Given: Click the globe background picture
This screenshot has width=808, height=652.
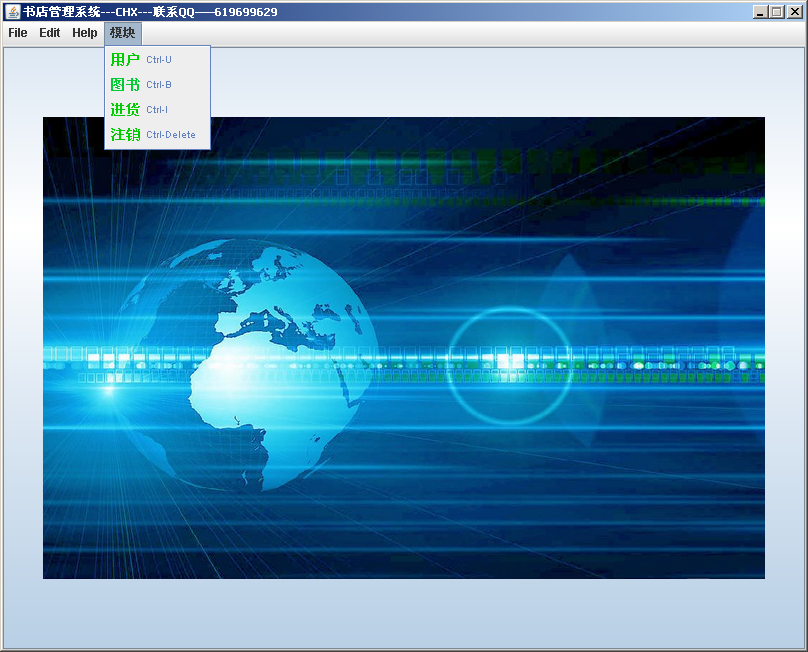Looking at the screenshot, I should (x=403, y=348).
